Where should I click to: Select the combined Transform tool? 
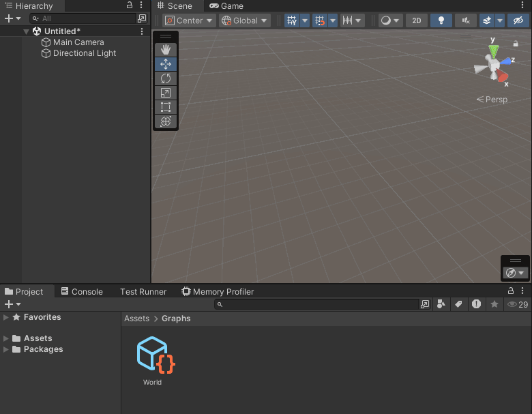tap(165, 121)
